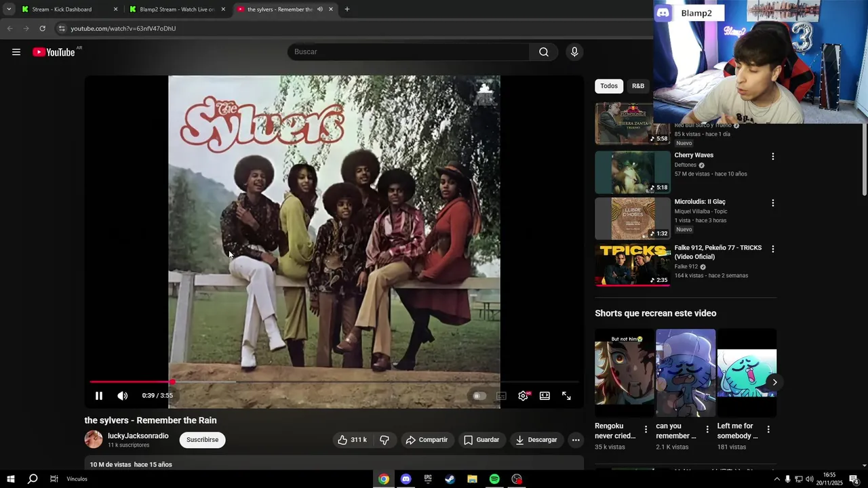Open Discord from the taskbar
The width and height of the screenshot is (868, 488).
(406, 479)
